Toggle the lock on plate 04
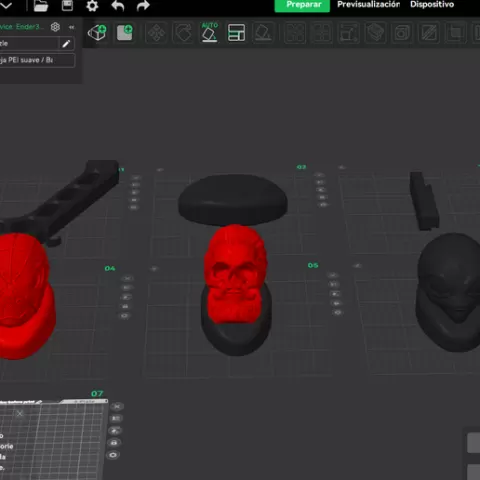 point(125,306)
